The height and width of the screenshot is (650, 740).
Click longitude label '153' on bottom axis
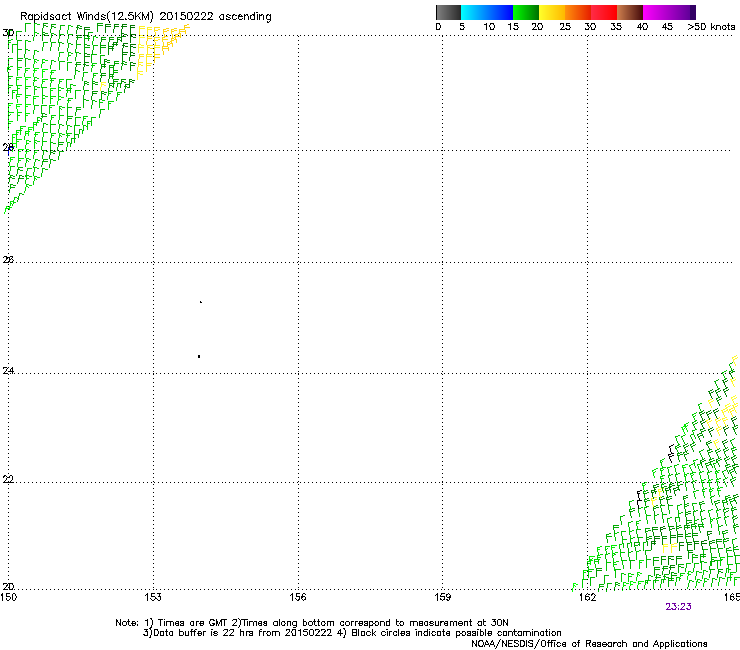coord(153,597)
